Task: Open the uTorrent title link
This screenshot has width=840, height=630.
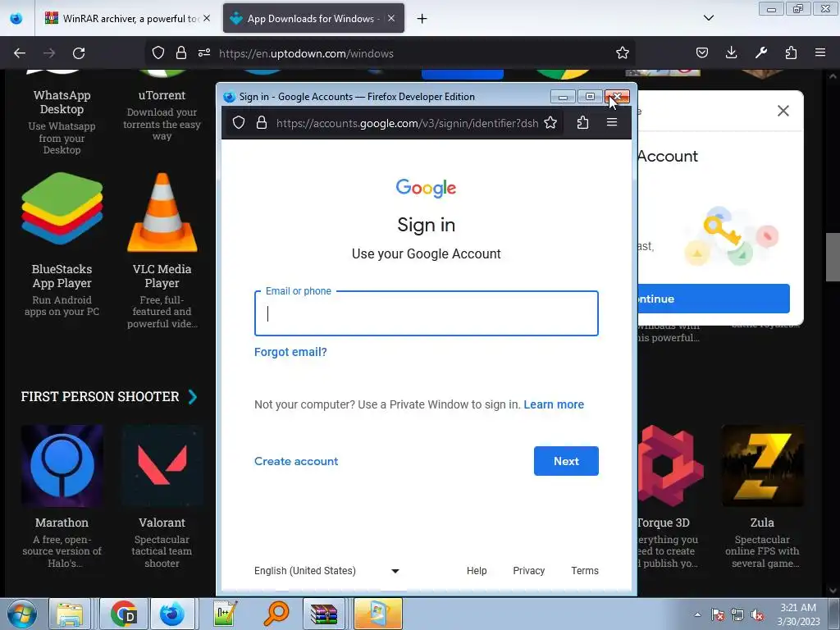Action: click(x=162, y=95)
